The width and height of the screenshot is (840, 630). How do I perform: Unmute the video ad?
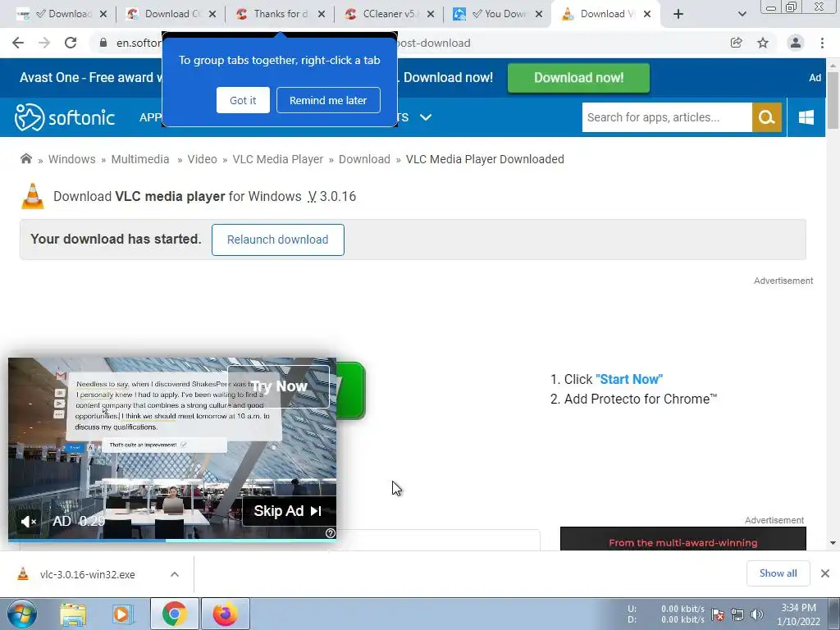coord(29,521)
